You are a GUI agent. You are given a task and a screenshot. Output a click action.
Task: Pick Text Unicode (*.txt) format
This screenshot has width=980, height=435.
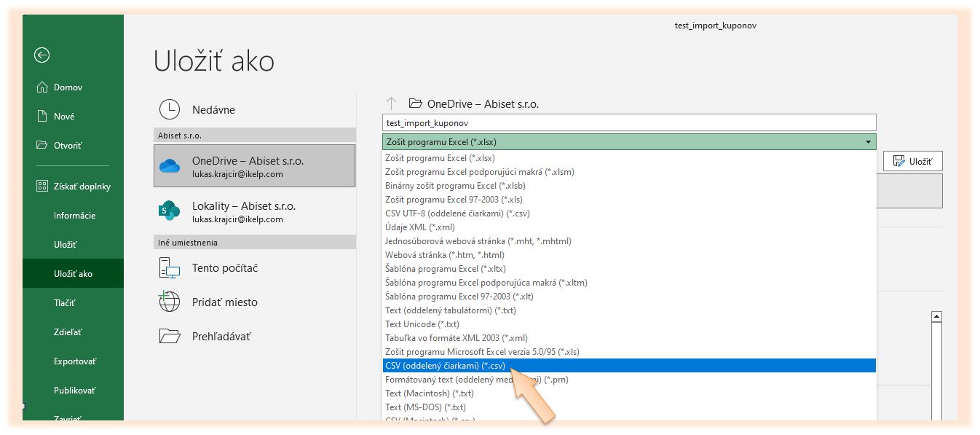point(422,324)
